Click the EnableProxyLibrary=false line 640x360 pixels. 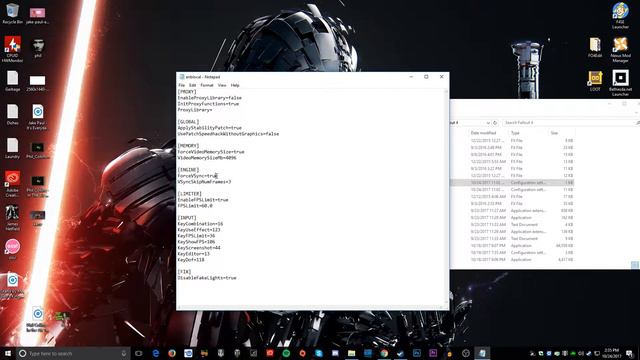209,98
